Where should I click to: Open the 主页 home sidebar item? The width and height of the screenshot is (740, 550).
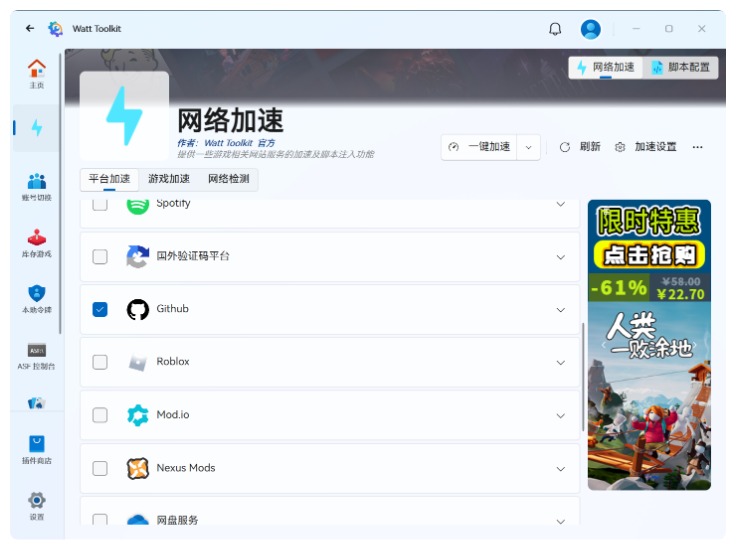tap(37, 74)
